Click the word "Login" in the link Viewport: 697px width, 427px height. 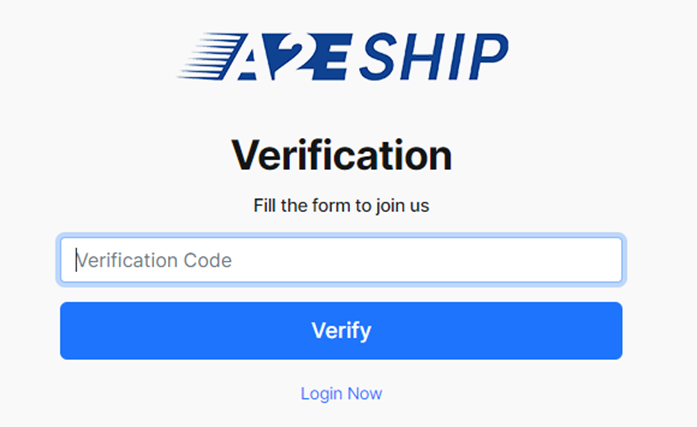pos(321,393)
